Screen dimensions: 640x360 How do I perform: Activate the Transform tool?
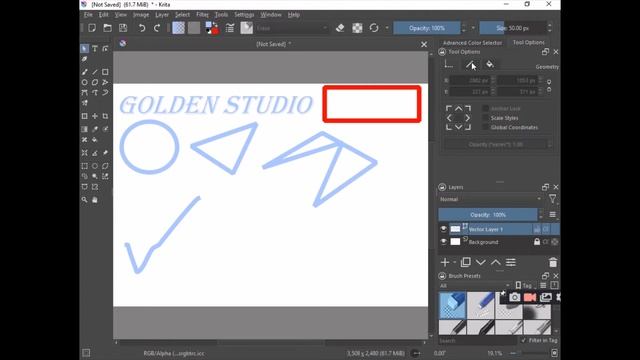[x=84, y=116]
